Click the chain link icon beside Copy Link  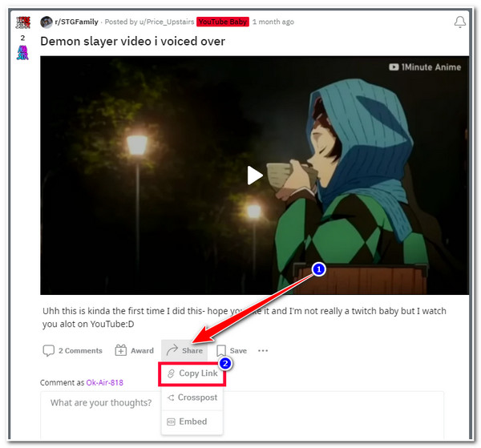click(x=171, y=373)
